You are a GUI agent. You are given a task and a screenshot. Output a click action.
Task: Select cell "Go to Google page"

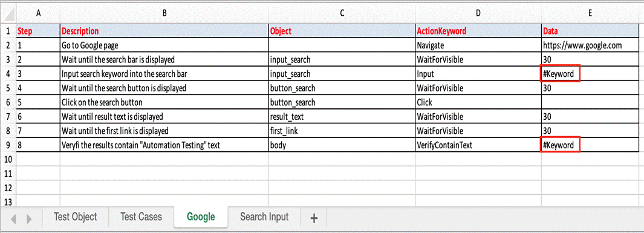[x=164, y=45]
